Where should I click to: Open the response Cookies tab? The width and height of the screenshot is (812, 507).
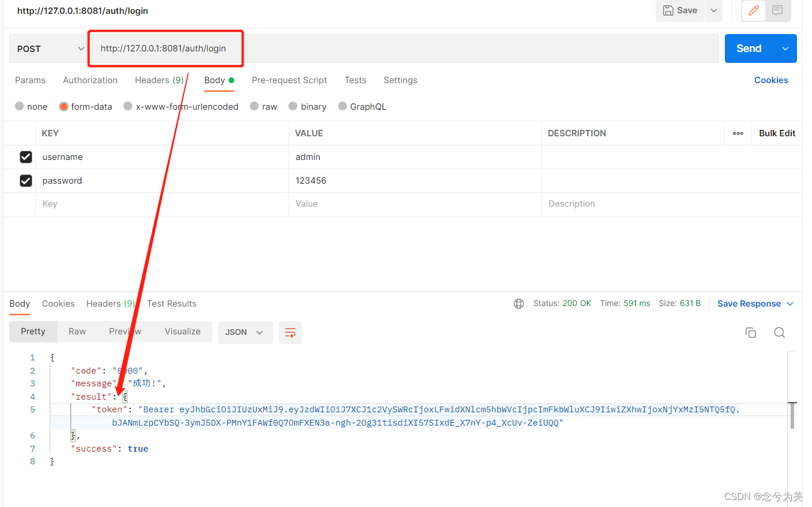click(58, 304)
